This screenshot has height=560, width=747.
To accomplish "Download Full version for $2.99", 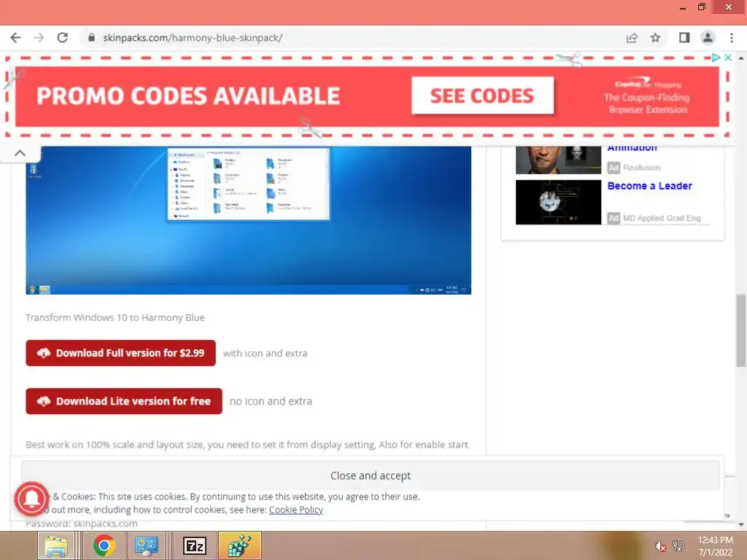I will [120, 353].
